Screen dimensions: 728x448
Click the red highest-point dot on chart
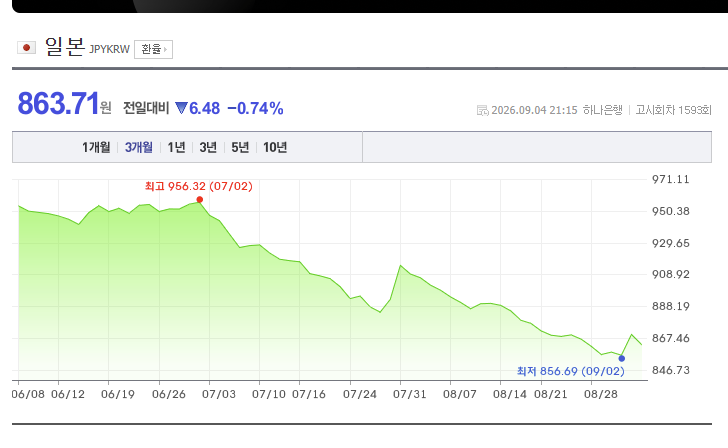click(200, 200)
